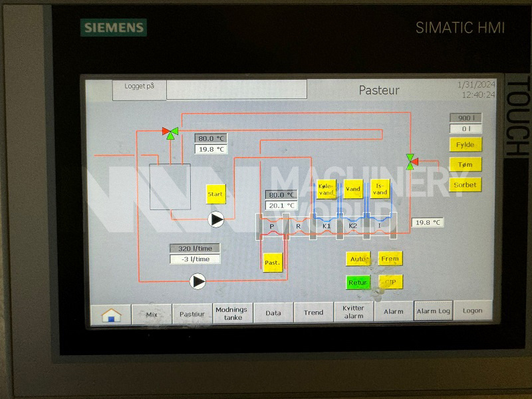This screenshot has height=399, width=532.
Task: Tap heat exchanger section K2
Action: click(353, 226)
